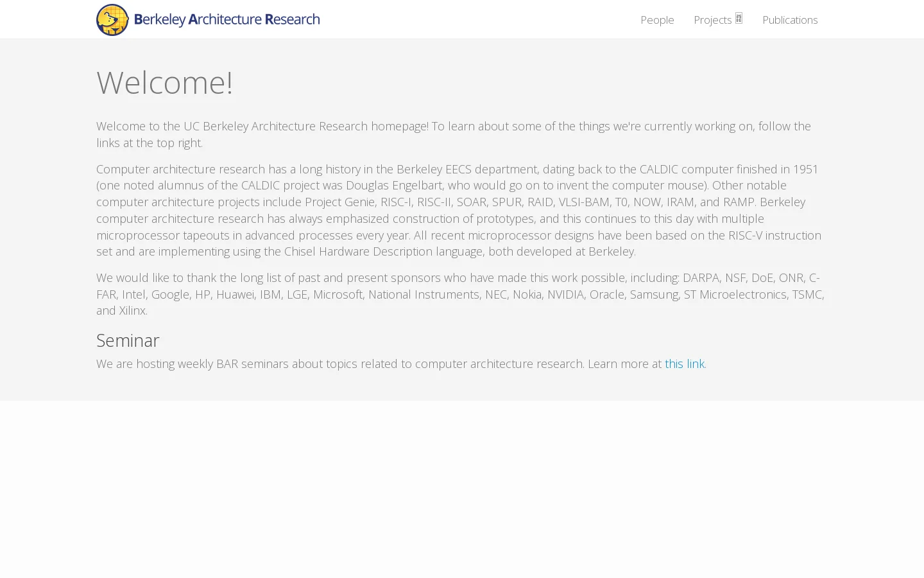Click the 'Welcome!' heading

coord(164,82)
